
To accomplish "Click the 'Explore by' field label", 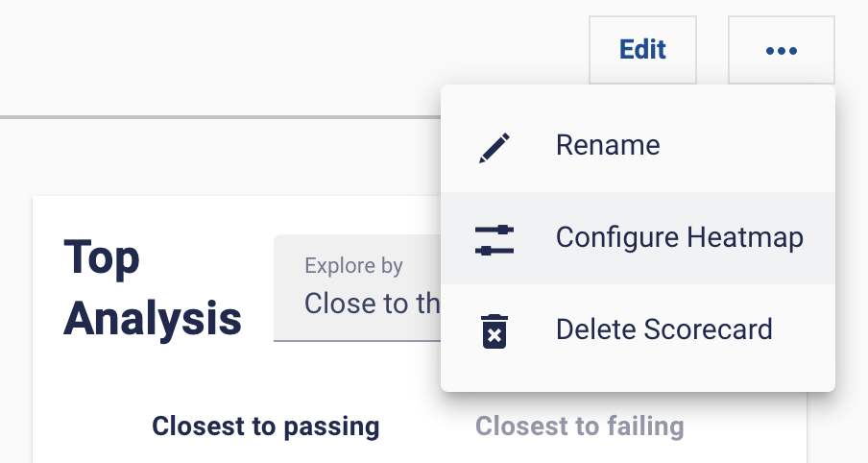I will click(353, 266).
